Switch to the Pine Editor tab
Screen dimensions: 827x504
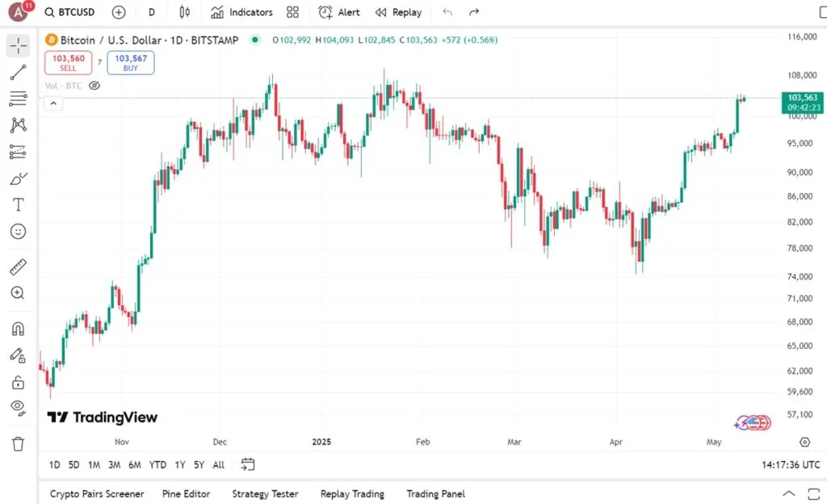187,493
